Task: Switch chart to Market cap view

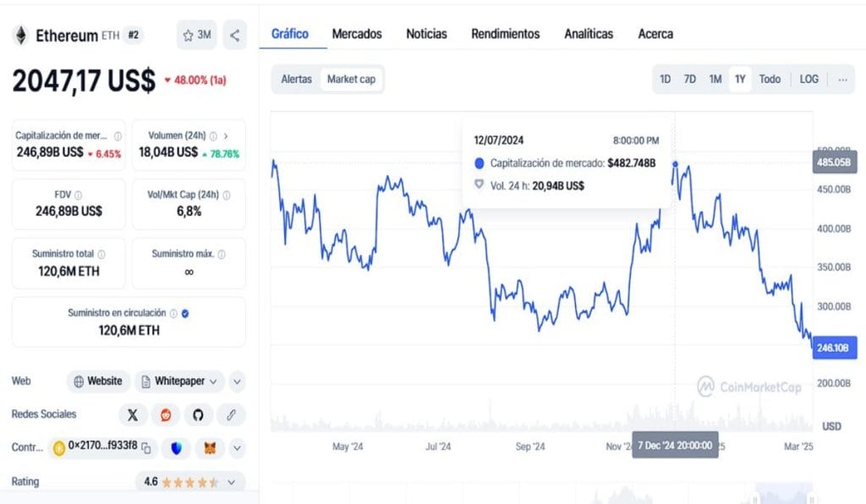Action: 351,79
